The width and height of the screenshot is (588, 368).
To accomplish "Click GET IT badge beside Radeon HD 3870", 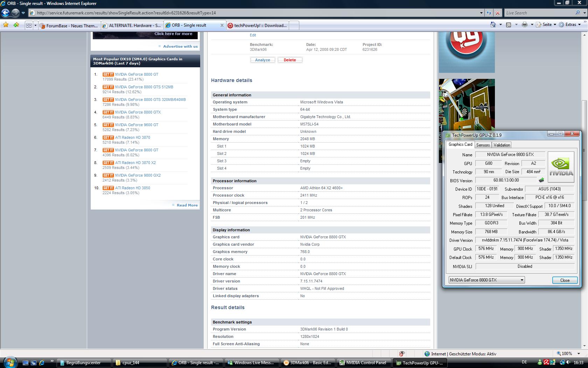I will [108, 137].
